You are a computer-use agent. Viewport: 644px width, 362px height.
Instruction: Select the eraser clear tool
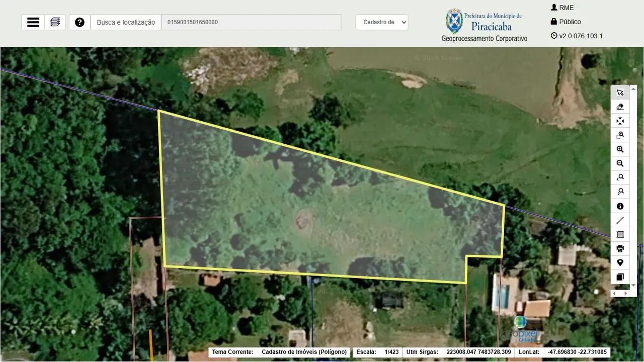point(620,107)
